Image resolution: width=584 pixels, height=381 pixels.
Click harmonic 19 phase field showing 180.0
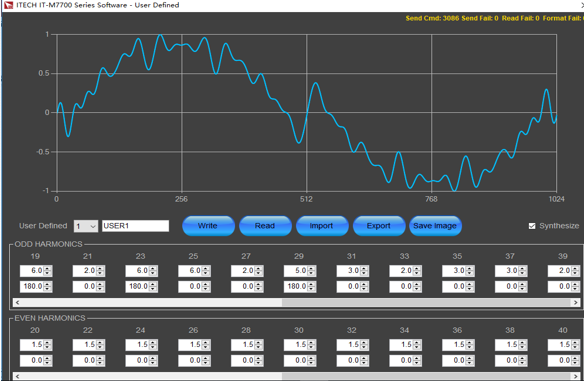[x=32, y=286]
